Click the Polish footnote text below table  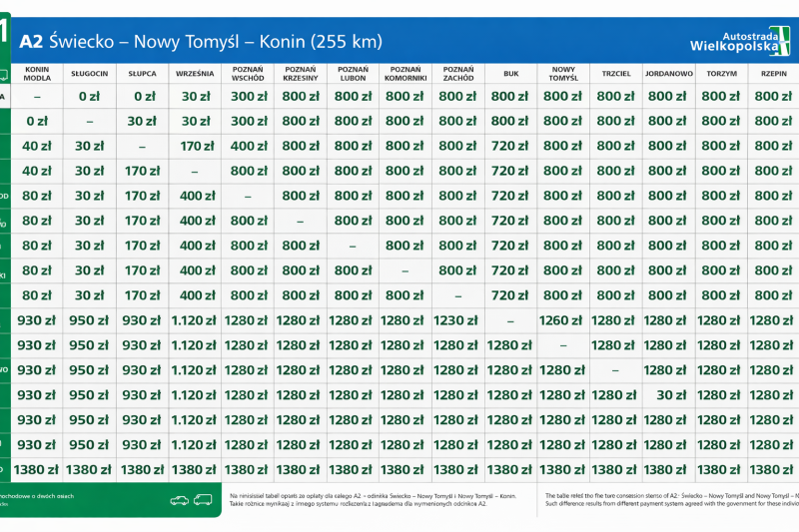pyautogui.click(x=373, y=499)
